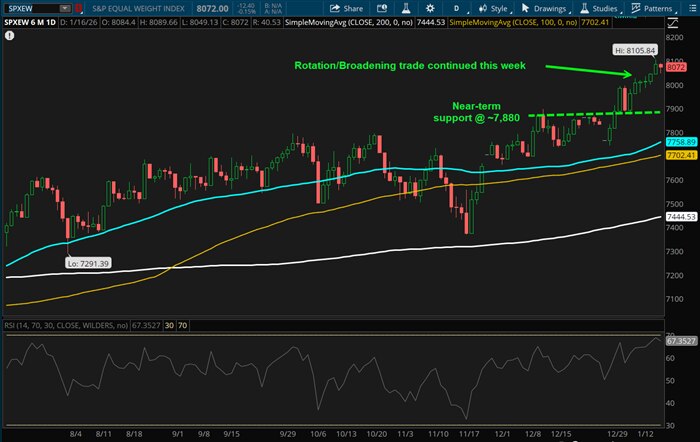Open chart settings with the gear icon
The height and width of the screenshot is (442, 700).
click(x=430, y=8)
